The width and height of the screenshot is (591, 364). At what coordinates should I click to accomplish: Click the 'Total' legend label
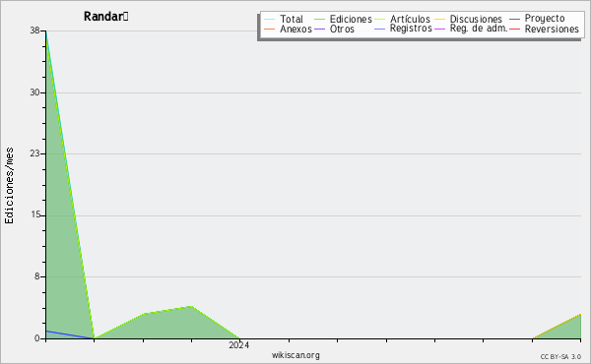click(292, 19)
